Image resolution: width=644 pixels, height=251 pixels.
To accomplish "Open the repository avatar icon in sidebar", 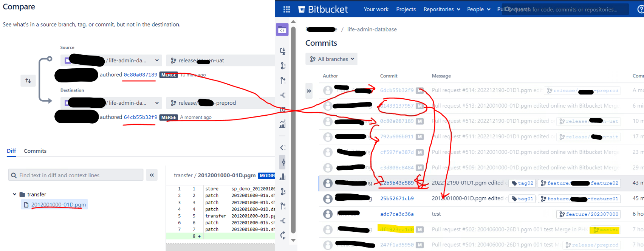I will click(282, 30).
